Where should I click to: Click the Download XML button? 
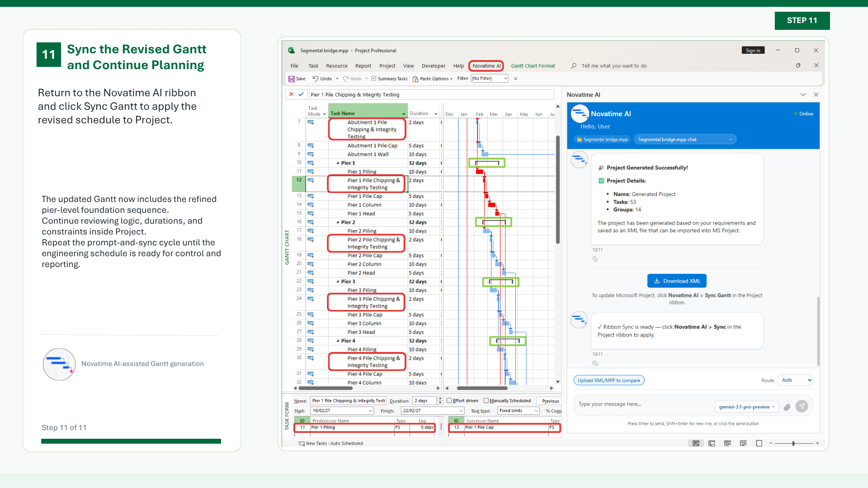677,281
